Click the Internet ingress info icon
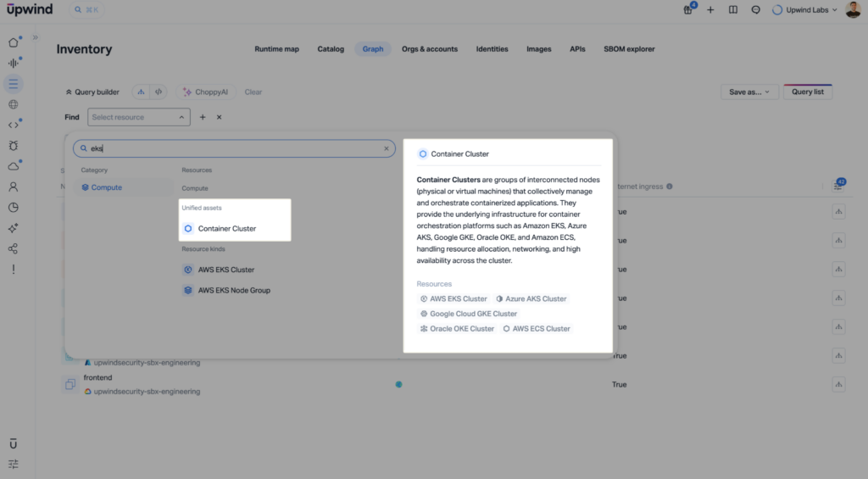Viewport: 868px width, 479px height. click(670, 187)
